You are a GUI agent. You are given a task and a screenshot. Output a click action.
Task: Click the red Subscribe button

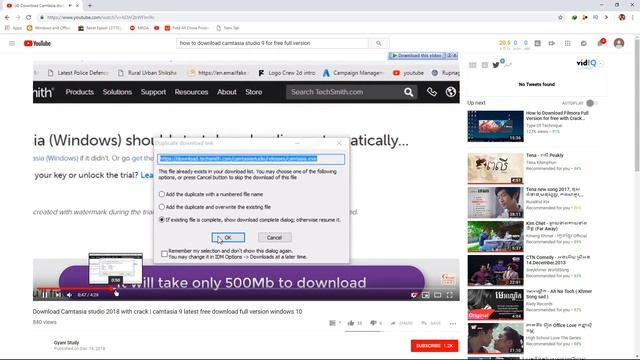pos(434,346)
